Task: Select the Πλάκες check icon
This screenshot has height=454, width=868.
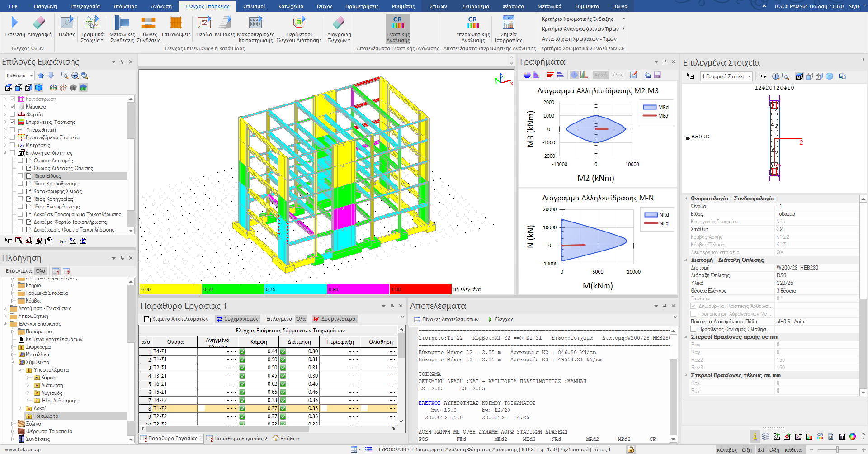Action: point(67,23)
